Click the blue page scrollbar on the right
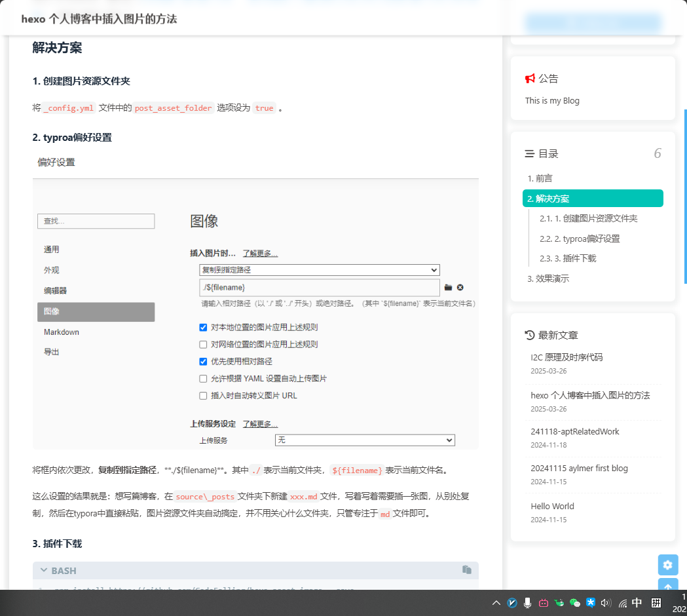Viewport: 687px width, 616px height. click(x=685, y=197)
